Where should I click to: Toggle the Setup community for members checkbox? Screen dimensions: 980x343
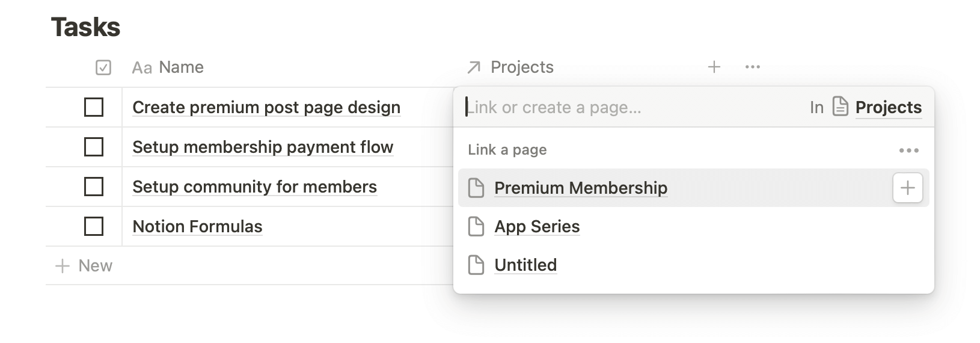(x=94, y=187)
